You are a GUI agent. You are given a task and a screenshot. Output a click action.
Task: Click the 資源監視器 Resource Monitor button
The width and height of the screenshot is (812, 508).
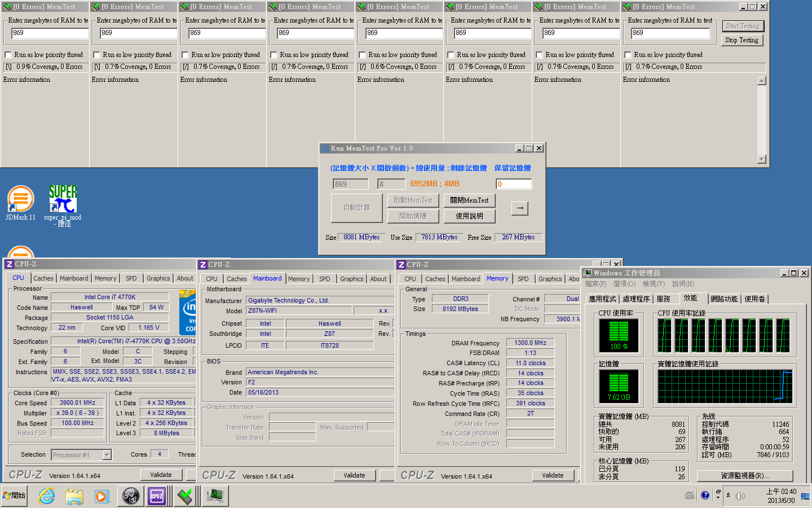click(x=744, y=476)
